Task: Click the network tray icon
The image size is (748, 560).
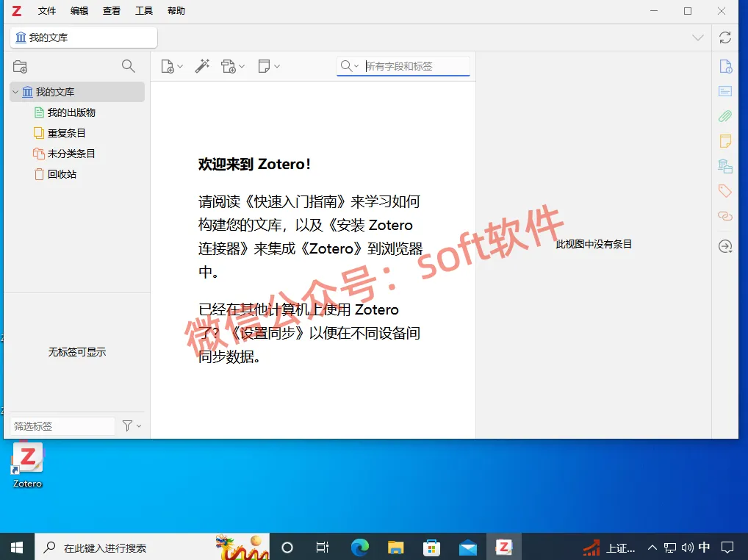Action: point(670,548)
